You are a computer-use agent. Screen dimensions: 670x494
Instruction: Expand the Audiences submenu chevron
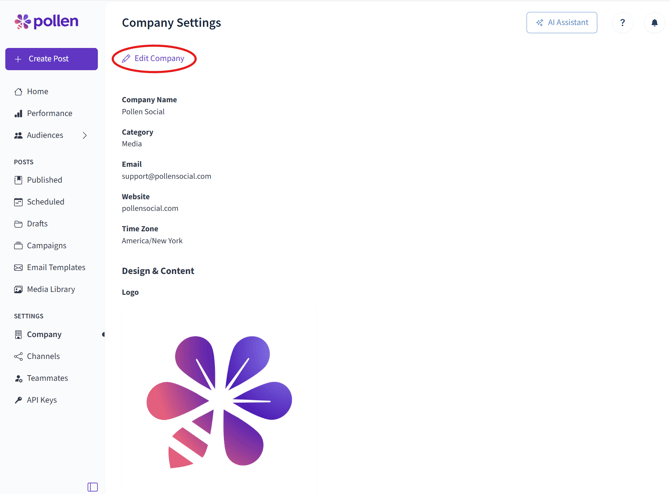pyautogui.click(x=85, y=135)
